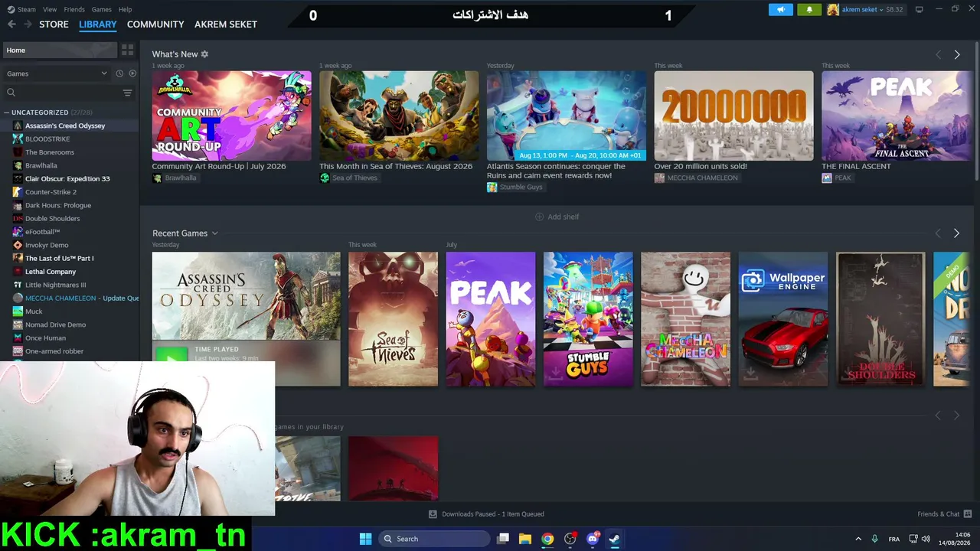Open the Games menu

pos(101,9)
